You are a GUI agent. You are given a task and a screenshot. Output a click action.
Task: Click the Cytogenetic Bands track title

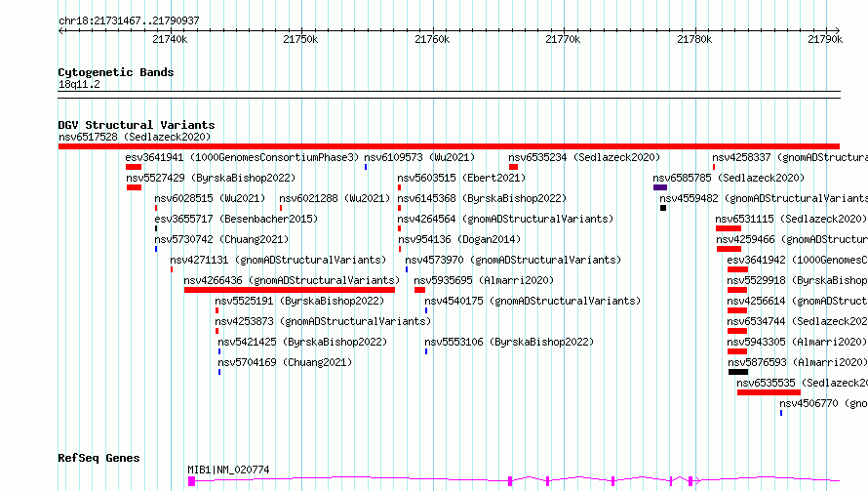coord(116,72)
